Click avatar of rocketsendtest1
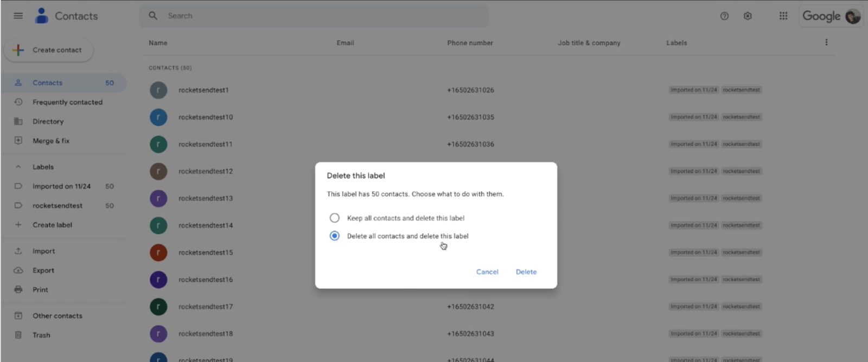The width and height of the screenshot is (868, 362). (158, 90)
